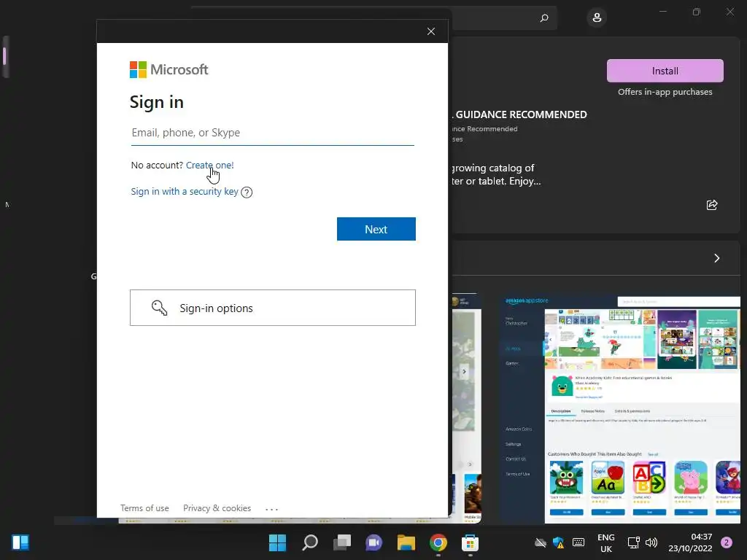The width and height of the screenshot is (747, 560).
Task: Open the Widgets icon on taskbar
Action: [x=20, y=542]
